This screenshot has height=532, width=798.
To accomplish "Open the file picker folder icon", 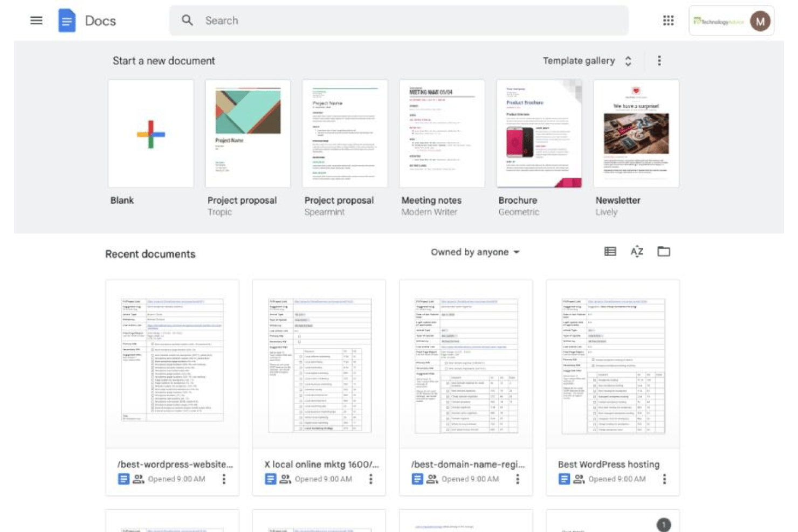I will (664, 251).
